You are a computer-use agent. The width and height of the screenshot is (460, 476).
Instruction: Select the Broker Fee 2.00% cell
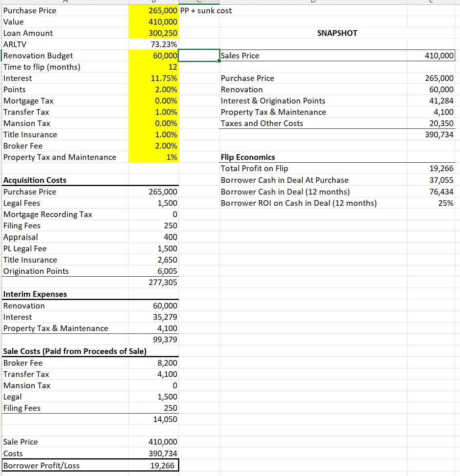(153, 146)
